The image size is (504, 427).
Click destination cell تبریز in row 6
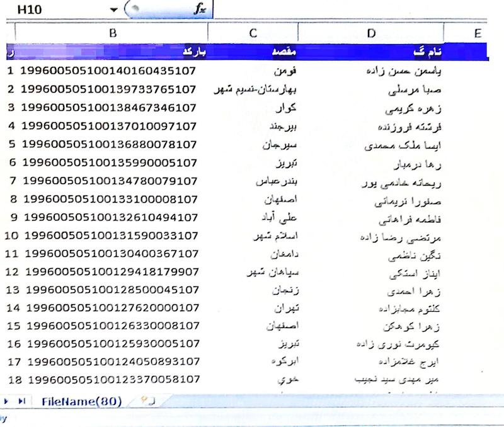coord(287,163)
